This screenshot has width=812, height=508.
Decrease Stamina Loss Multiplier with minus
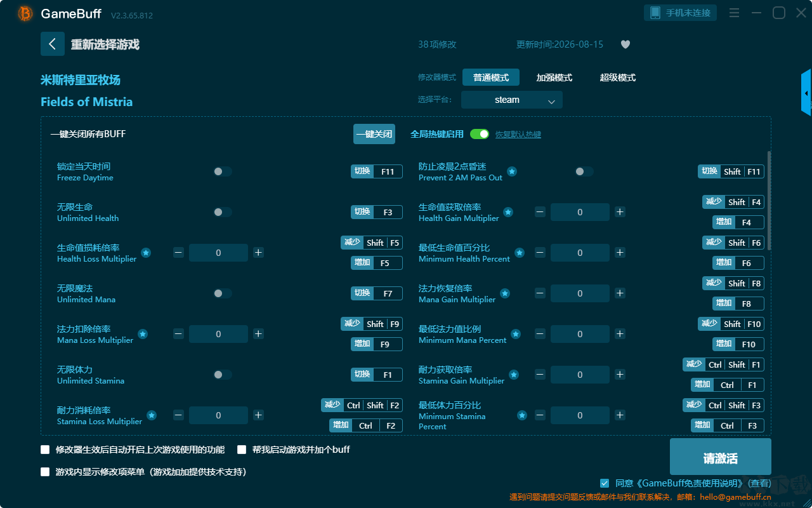178,415
